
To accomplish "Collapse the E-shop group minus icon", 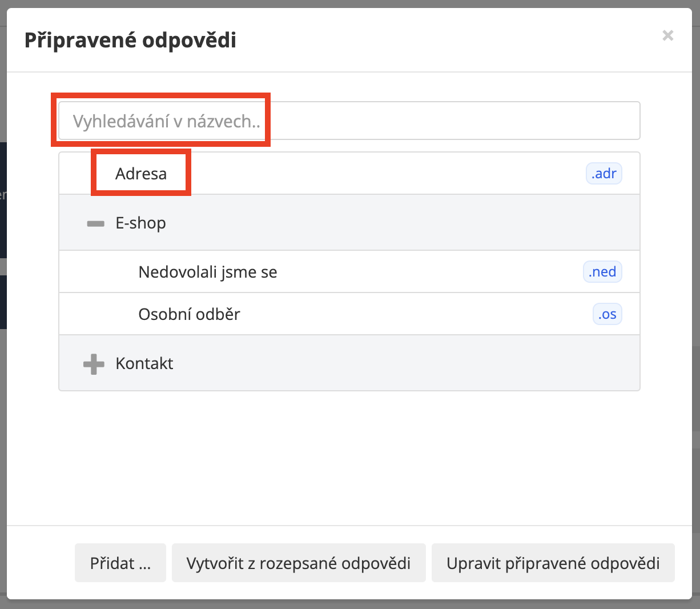I will tap(95, 223).
